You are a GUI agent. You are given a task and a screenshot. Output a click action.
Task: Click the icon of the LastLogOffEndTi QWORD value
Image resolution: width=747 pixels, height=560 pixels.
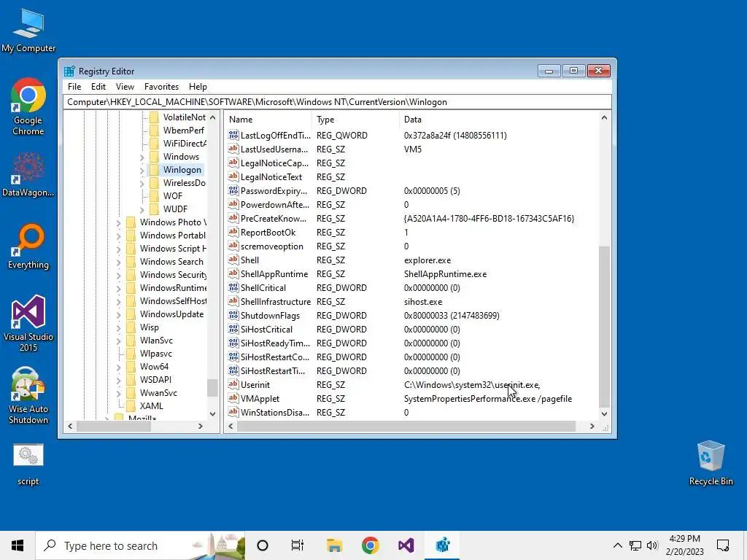(x=233, y=135)
